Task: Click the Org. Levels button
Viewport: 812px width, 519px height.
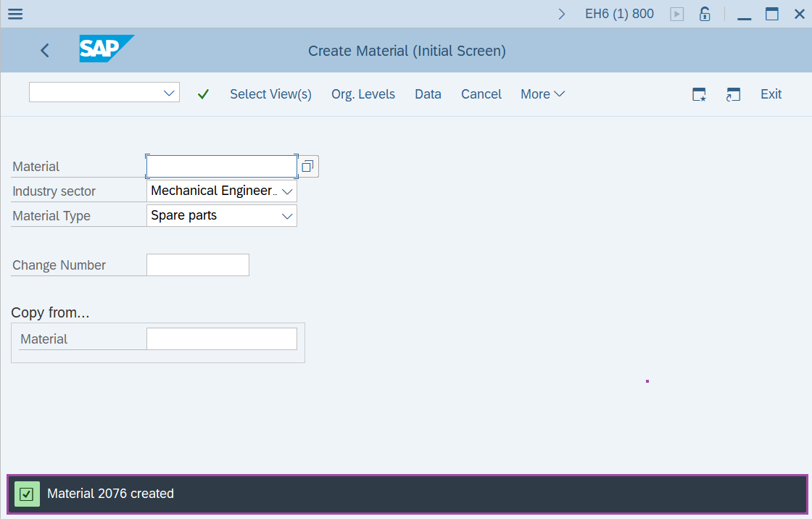Action: [x=362, y=94]
